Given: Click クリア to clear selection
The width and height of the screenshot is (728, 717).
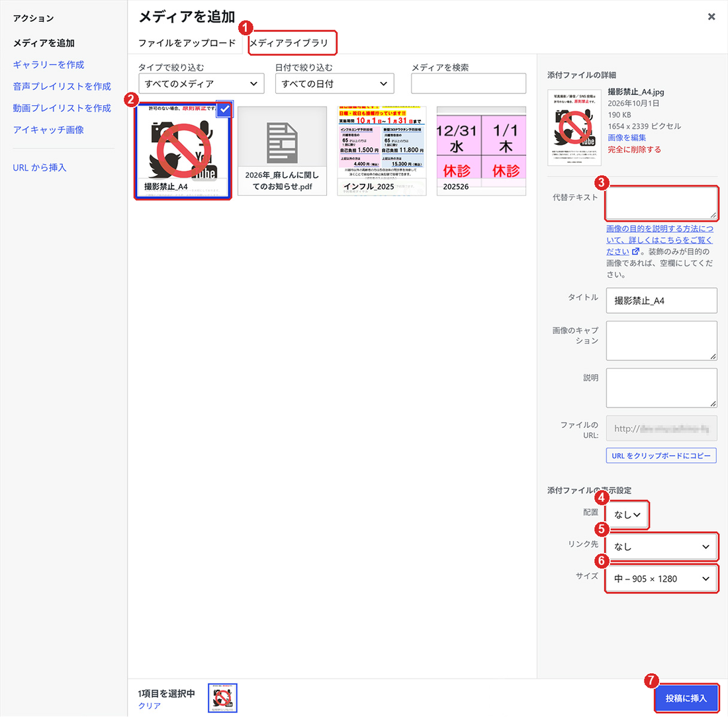Looking at the screenshot, I should 150,705.
